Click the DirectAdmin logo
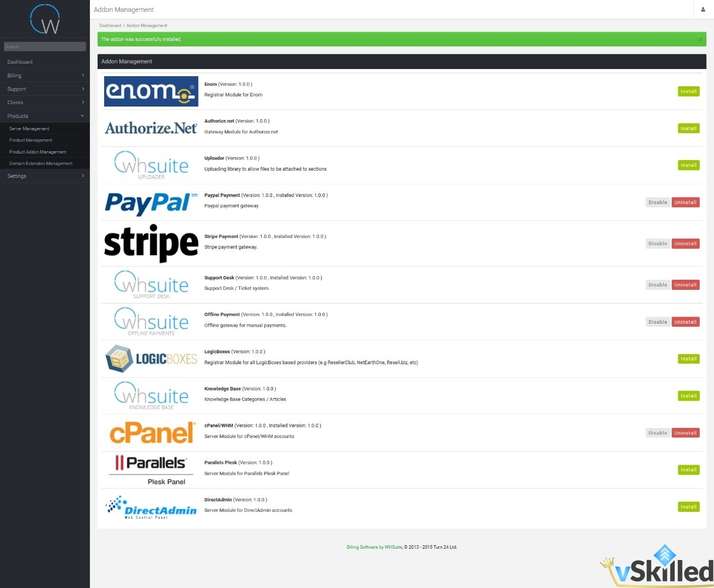 [x=151, y=507]
